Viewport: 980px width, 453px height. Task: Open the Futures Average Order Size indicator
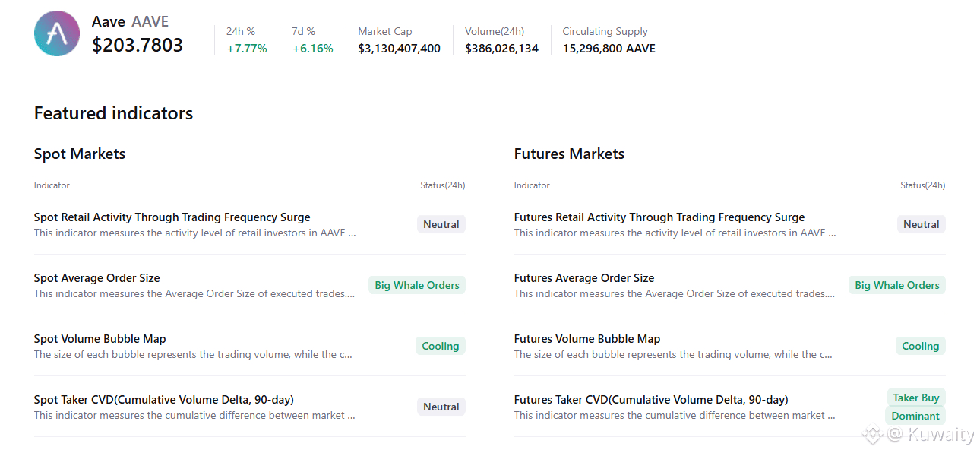pyautogui.click(x=583, y=278)
